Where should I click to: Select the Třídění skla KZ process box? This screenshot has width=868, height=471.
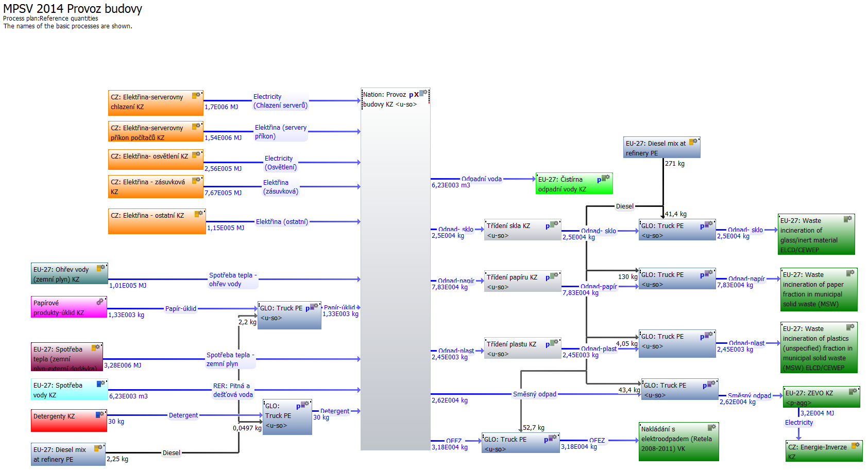522,230
